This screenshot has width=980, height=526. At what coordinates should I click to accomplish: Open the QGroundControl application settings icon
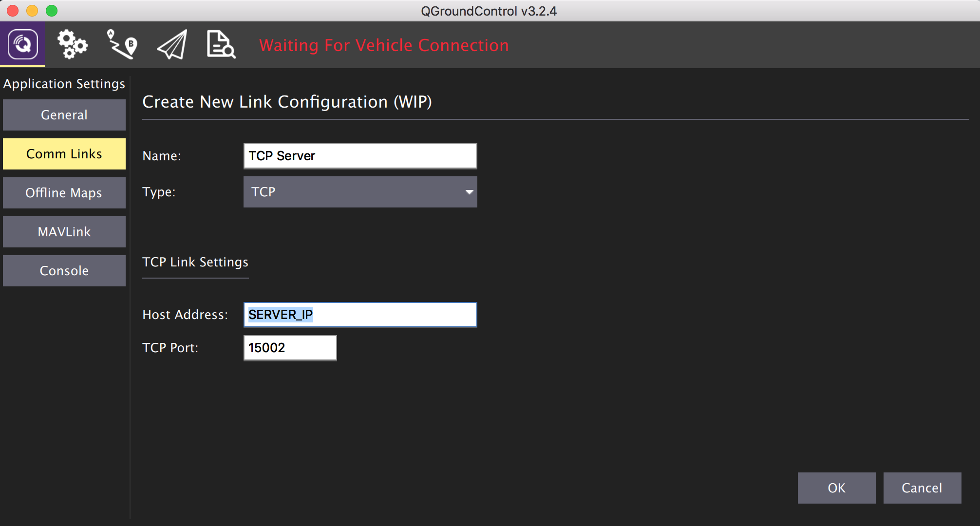click(x=22, y=44)
